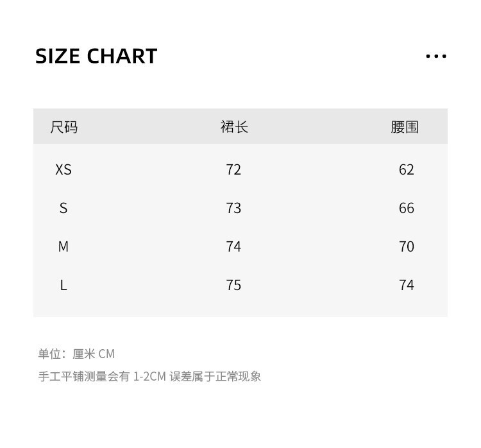481x448 pixels.
Task: Click the waist value in the L row
Action: point(407,285)
